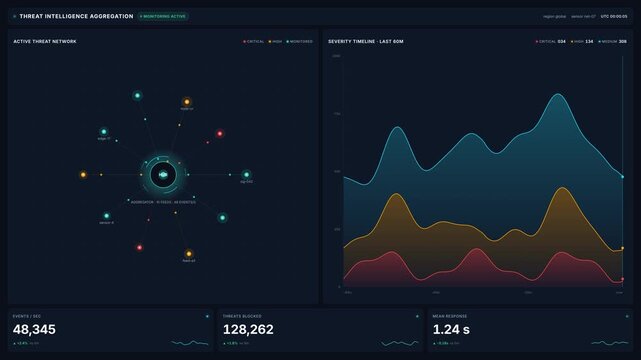This screenshot has height=360, width=641.
Task: Click the unlabeled teal node lower right of hub
Action: click(222, 218)
